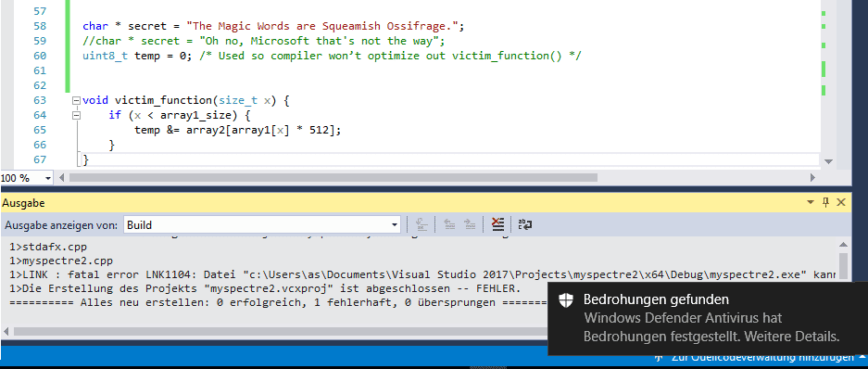Click the 'Ausgabe' panel title
This screenshot has width=868, height=369.
tap(23, 203)
